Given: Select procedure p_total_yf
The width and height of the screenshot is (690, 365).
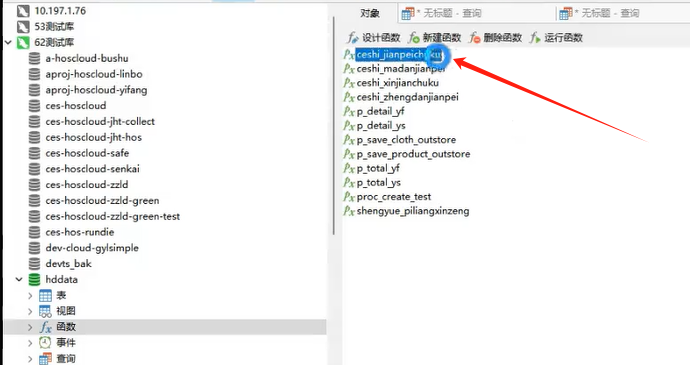Looking at the screenshot, I should [378, 168].
